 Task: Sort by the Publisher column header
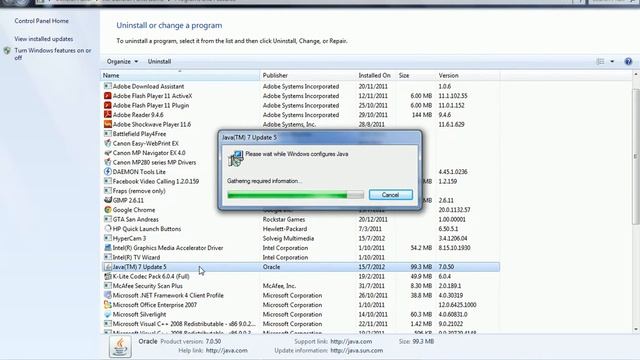pyautogui.click(x=308, y=76)
